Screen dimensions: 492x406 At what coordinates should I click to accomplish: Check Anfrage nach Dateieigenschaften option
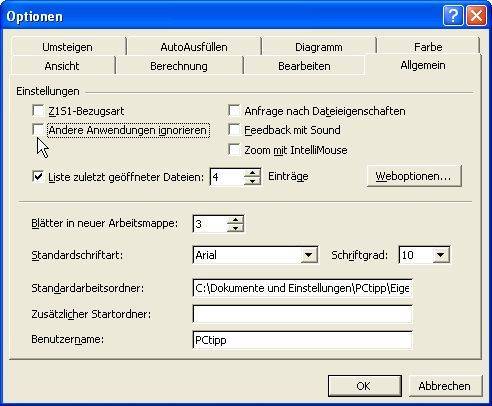point(234,110)
